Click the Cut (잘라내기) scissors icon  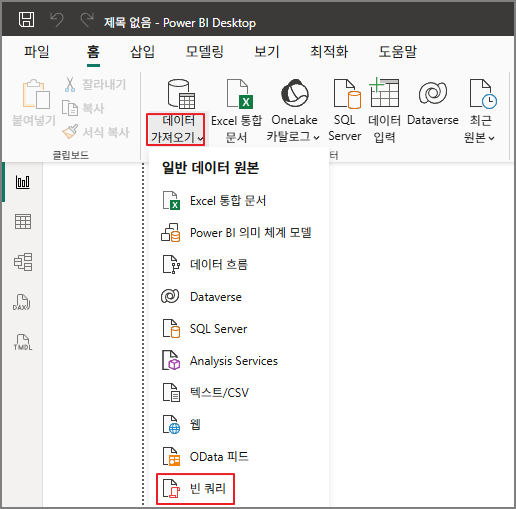(x=70, y=84)
